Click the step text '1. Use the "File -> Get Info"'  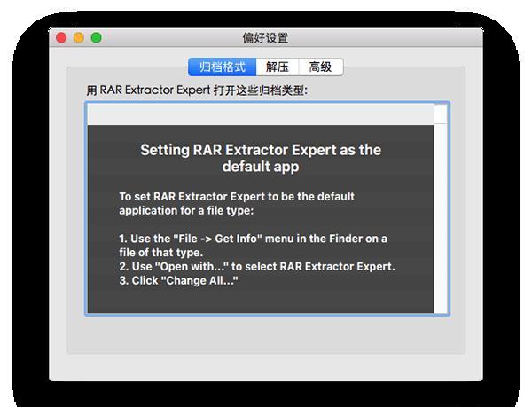coord(191,239)
